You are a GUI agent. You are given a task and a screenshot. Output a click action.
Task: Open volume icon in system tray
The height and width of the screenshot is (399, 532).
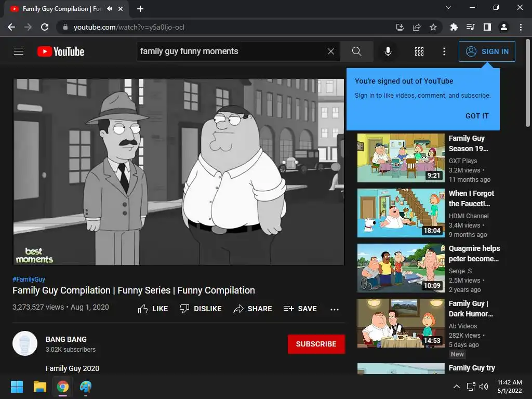(484, 387)
